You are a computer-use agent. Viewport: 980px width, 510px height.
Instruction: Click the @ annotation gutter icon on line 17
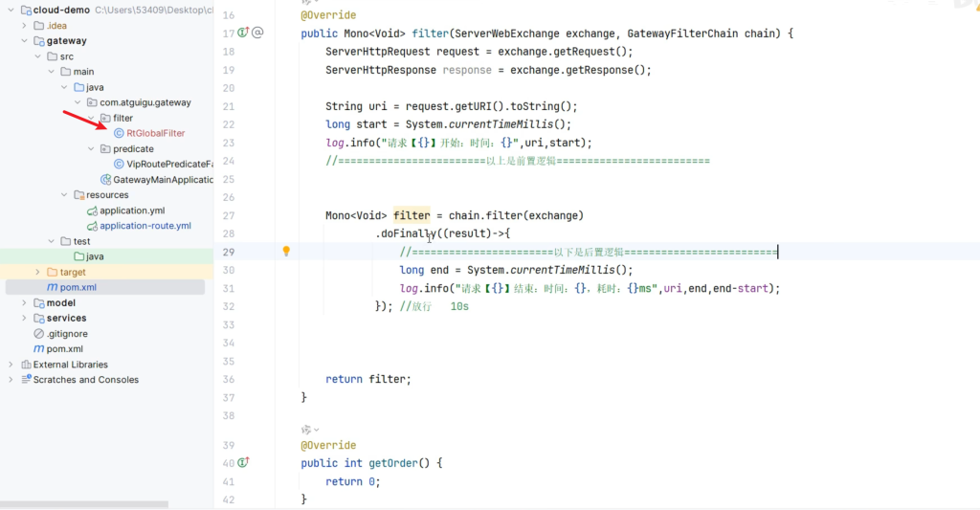[257, 33]
